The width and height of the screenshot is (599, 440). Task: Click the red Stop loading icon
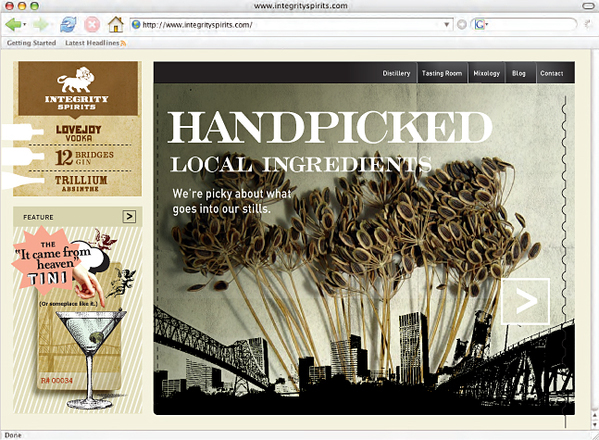point(92,25)
